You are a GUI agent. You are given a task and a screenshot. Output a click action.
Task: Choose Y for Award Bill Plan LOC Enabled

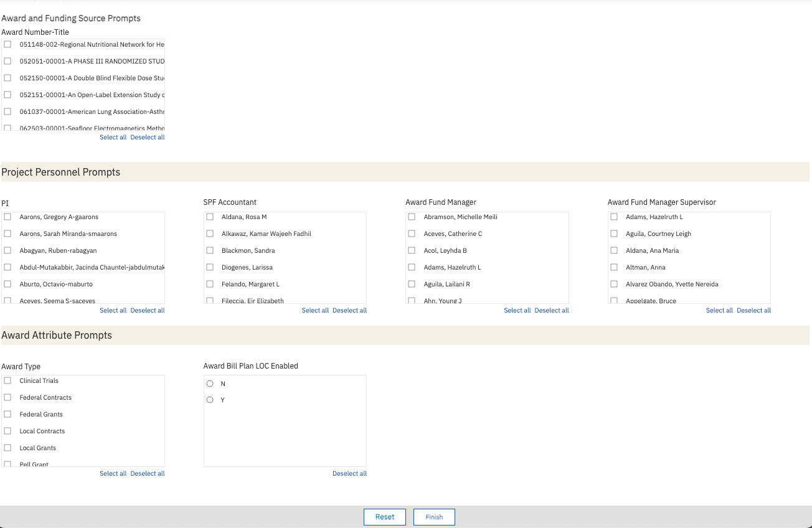210,400
